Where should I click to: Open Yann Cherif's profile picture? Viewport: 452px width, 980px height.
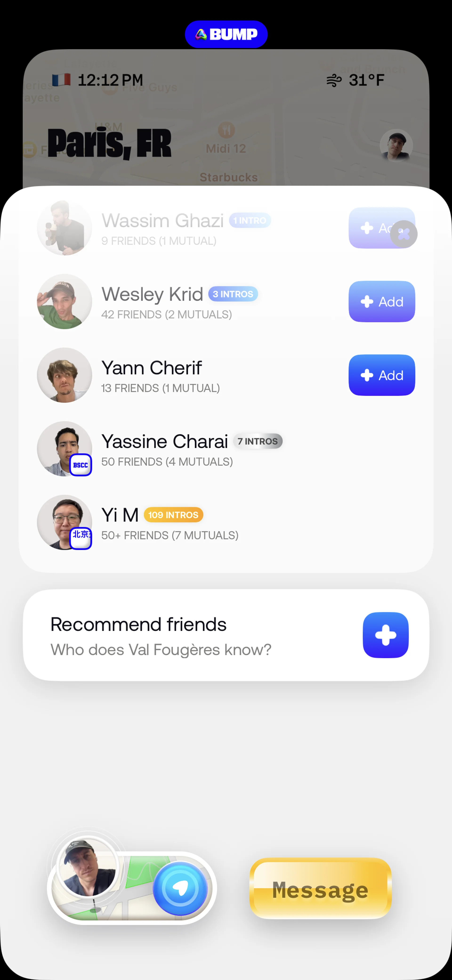point(64,375)
